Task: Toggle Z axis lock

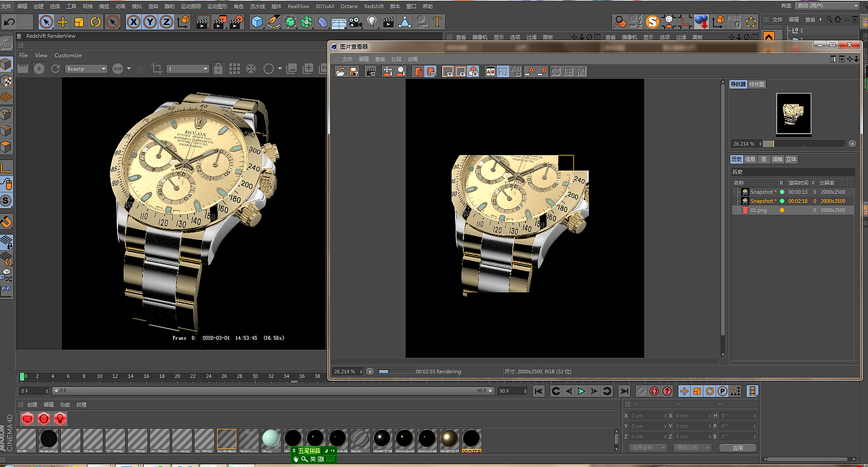Action: (166, 22)
